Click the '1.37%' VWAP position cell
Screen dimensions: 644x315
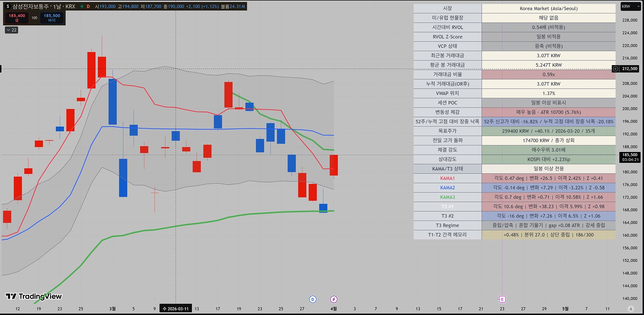pos(549,93)
